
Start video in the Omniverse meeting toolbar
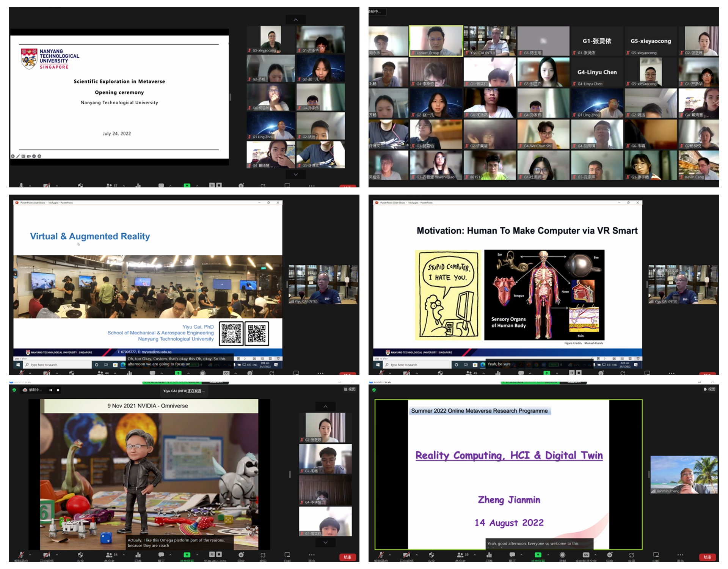[47, 555]
